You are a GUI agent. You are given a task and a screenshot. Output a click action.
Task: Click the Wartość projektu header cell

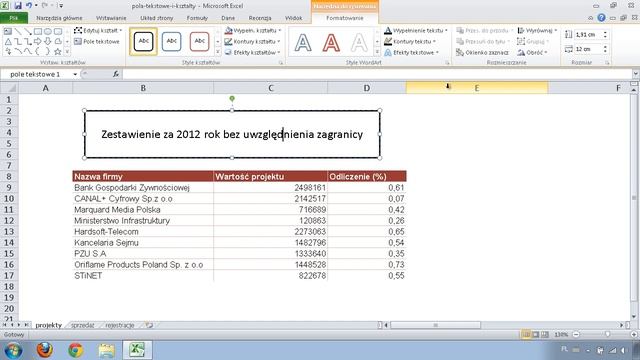pyautogui.click(x=270, y=176)
